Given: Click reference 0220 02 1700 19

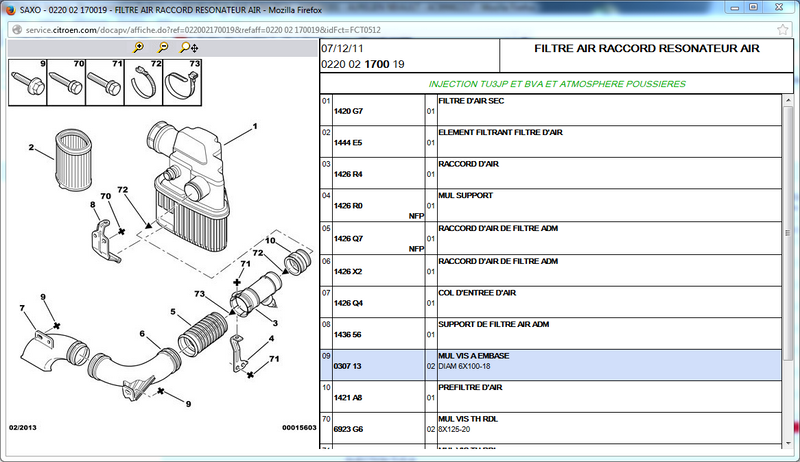Looking at the screenshot, I should (x=363, y=64).
